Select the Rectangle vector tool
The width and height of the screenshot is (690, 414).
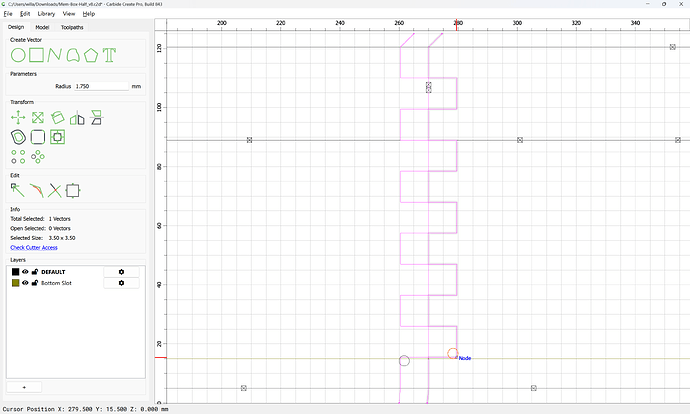37,55
